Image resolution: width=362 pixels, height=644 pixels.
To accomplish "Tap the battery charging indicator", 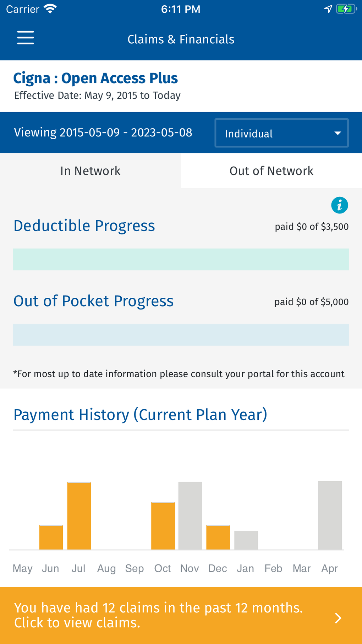I will point(346,9).
